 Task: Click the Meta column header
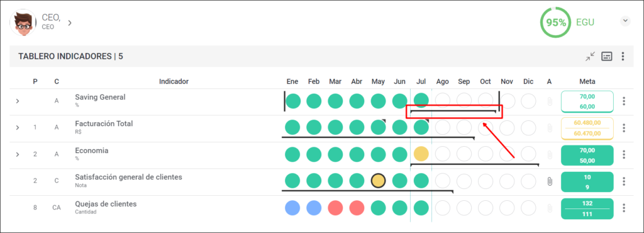(x=587, y=81)
